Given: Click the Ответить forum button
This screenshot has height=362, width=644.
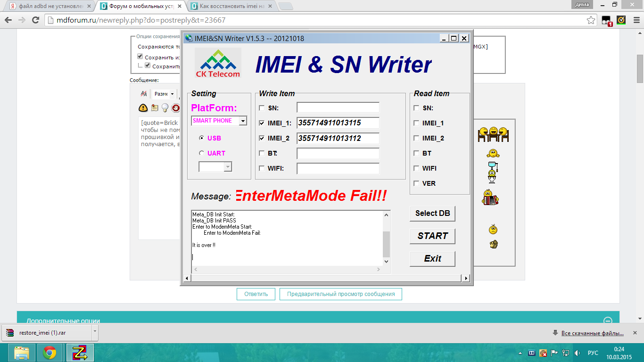Looking at the screenshot, I should (256, 294).
